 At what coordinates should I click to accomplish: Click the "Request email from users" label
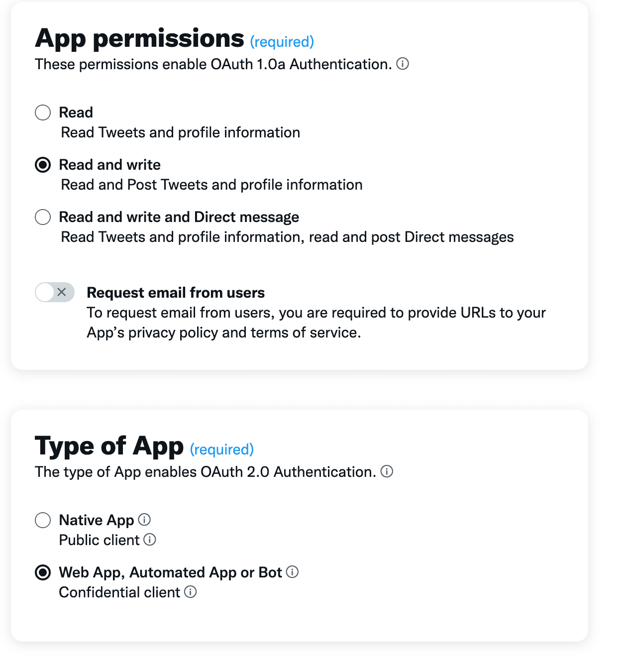[176, 293]
